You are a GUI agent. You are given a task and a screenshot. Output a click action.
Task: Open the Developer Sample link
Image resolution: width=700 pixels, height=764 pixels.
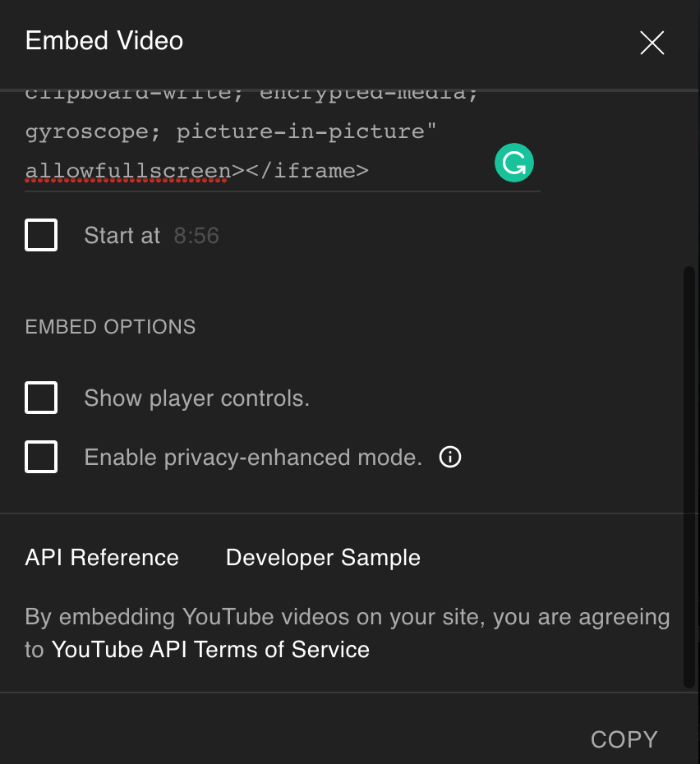[x=323, y=557]
